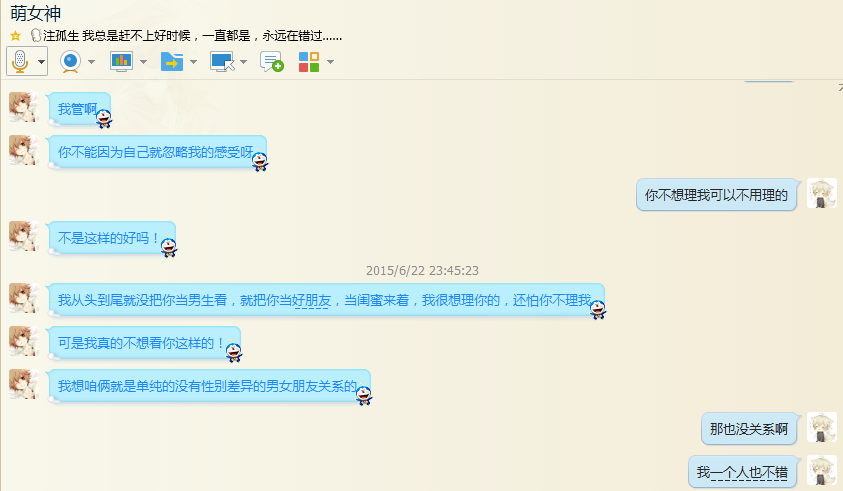Click Doraemon sticker on 忽略我的感受呀 bubble
This screenshot has height=491, width=843.
point(260,160)
